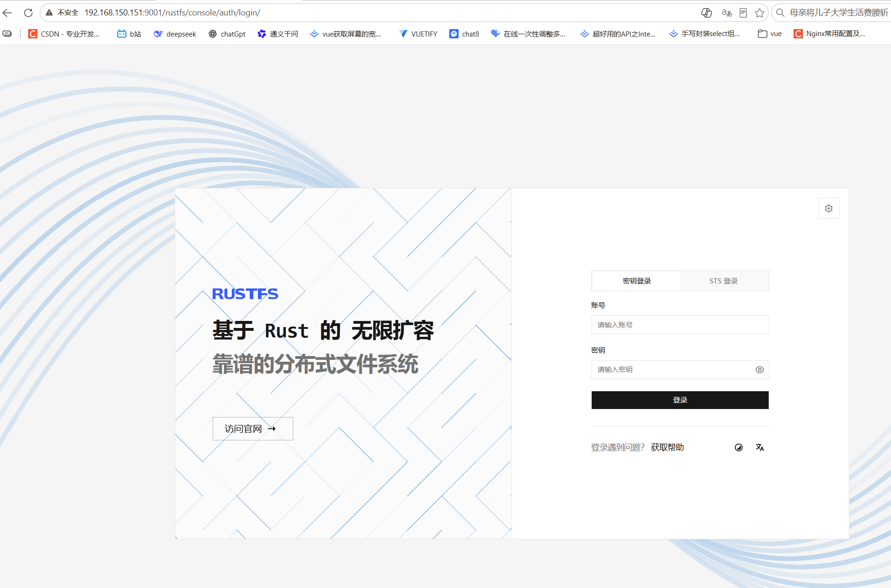Open the deepseek bookmark
The width and height of the screenshot is (891, 588).
(175, 34)
